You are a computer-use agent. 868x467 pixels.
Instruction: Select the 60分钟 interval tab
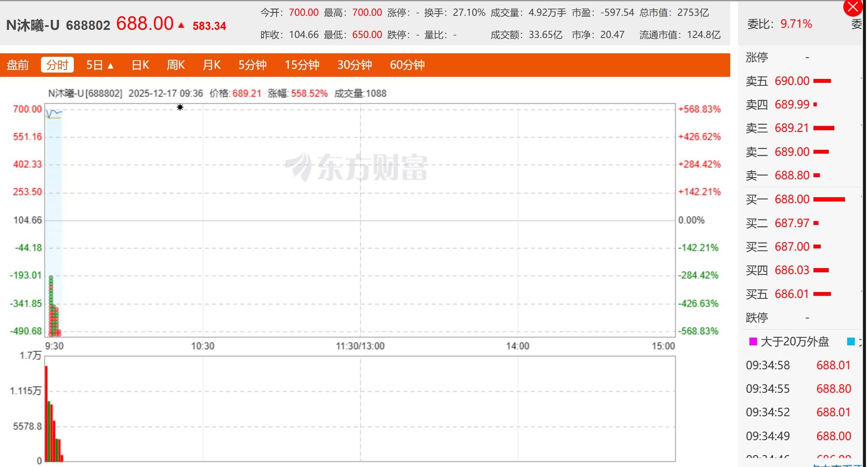(x=407, y=65)
